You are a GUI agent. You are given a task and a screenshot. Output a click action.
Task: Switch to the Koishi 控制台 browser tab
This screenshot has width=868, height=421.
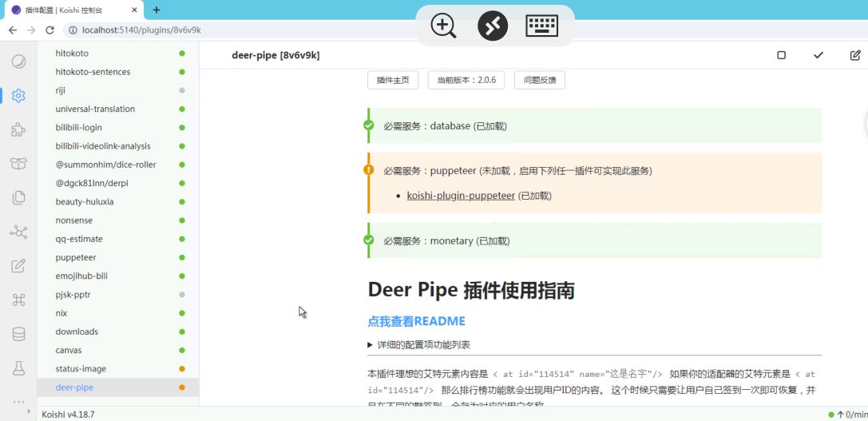76,10
